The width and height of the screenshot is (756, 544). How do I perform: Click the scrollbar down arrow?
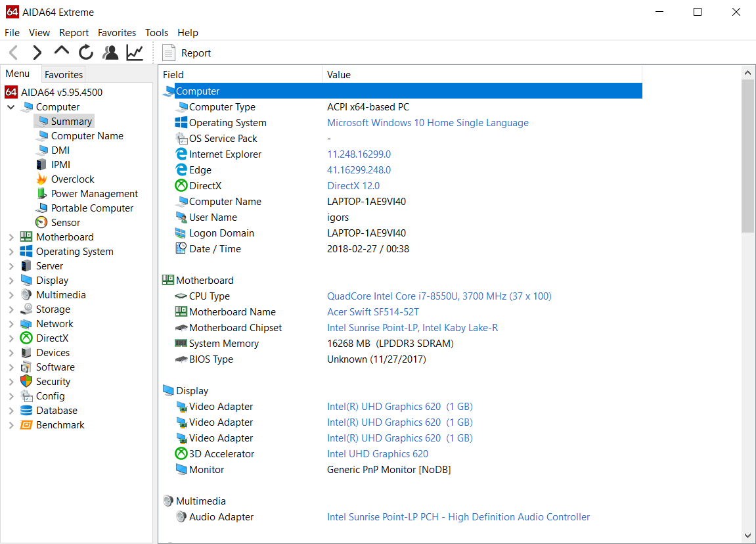pyautogui.click(x=747, y=536)
